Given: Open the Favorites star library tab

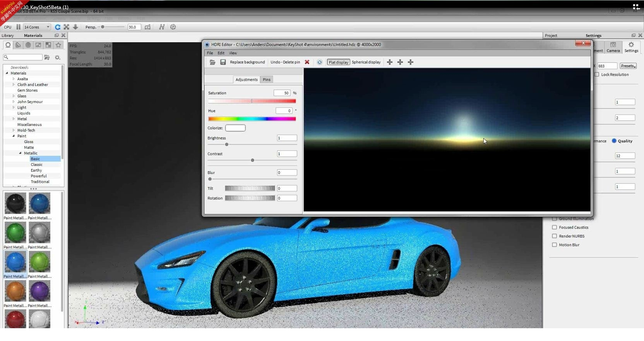Looking at the screenshot, I should pyautogui.click(x=58, y=45).
